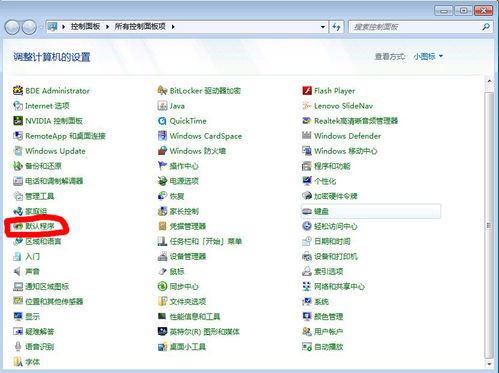Expand the address bar history dropdown arrow
The image size is (499, 373).
tap(323, 27)
